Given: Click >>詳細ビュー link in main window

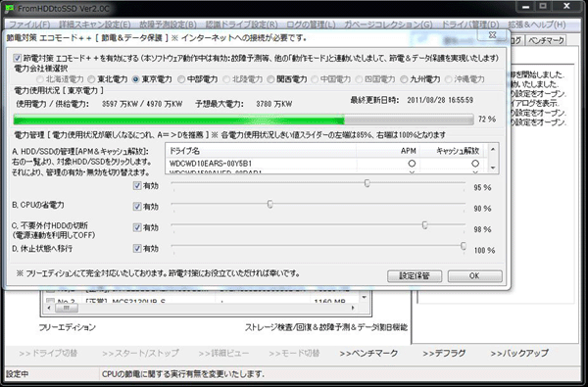Looking at the screenshot, I should click(x=223, y=354).
